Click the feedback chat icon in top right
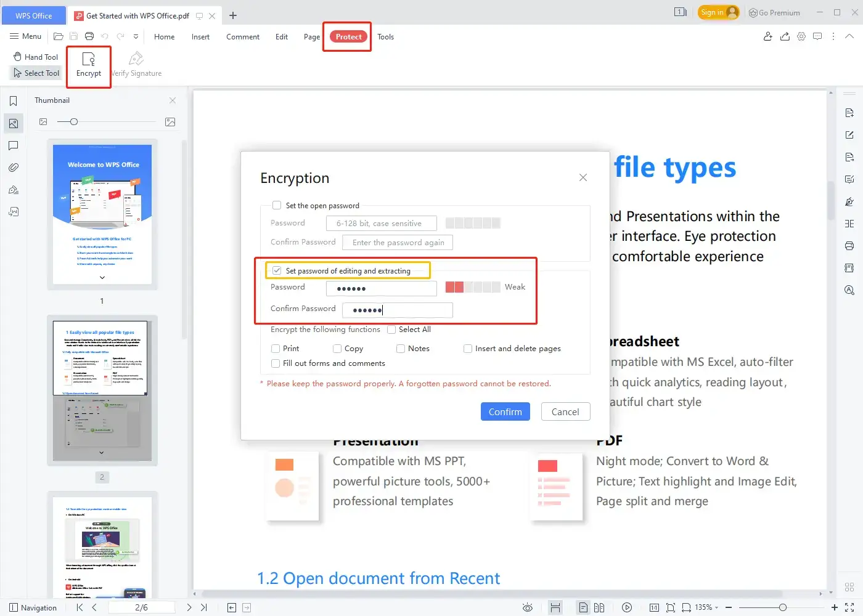 coord(817,36)
